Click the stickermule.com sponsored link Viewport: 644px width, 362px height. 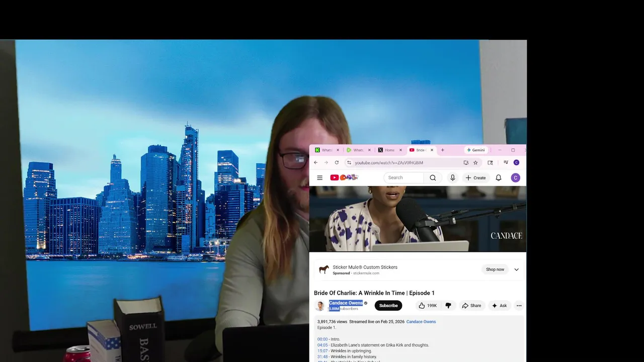pos(366,274)
